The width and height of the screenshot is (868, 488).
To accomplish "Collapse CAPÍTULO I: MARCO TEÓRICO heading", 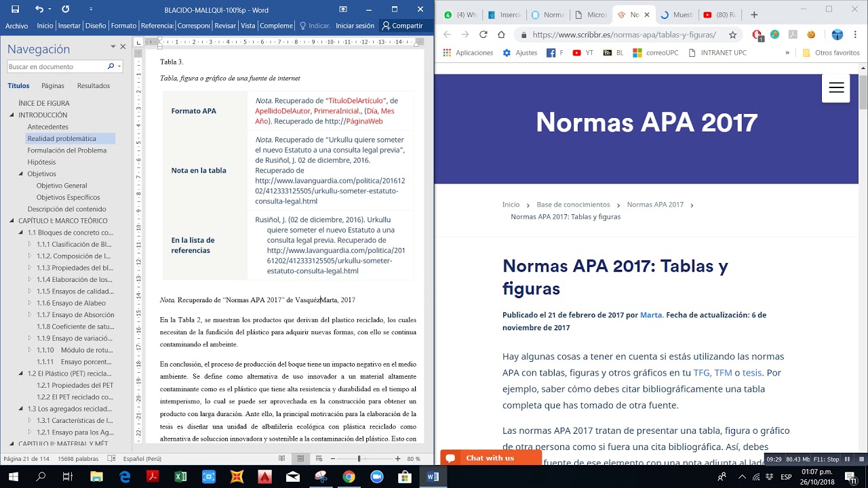I will coord(12,220).
